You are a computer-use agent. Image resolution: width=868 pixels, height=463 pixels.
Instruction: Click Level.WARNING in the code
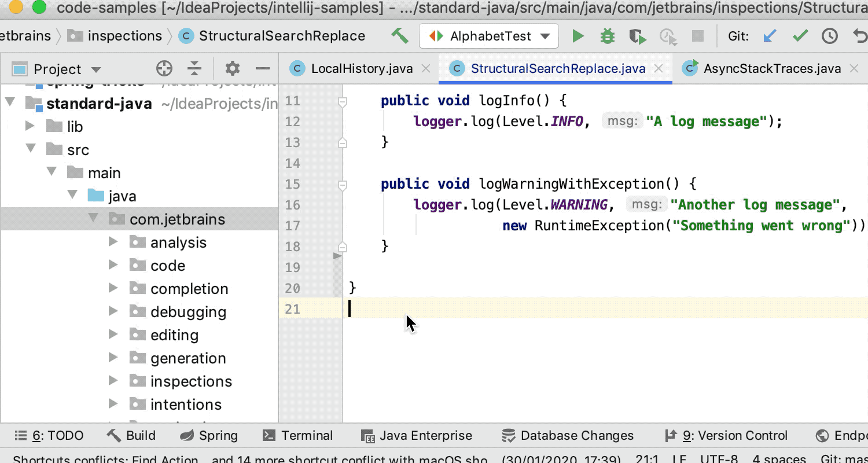555,205
